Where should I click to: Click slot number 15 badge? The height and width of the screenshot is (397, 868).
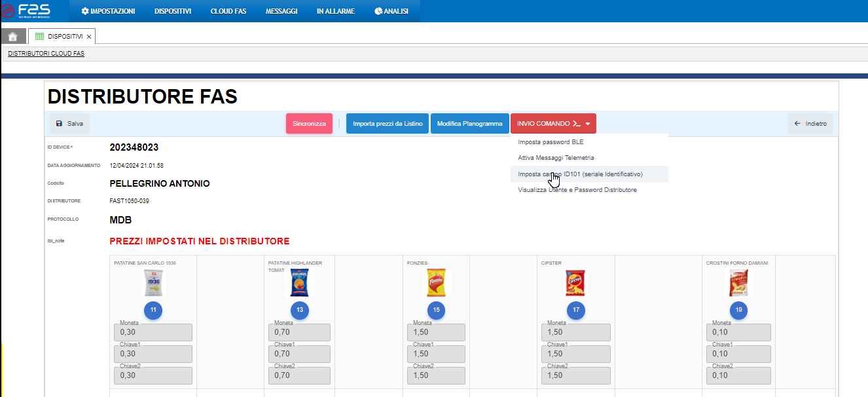coord(435,310)
